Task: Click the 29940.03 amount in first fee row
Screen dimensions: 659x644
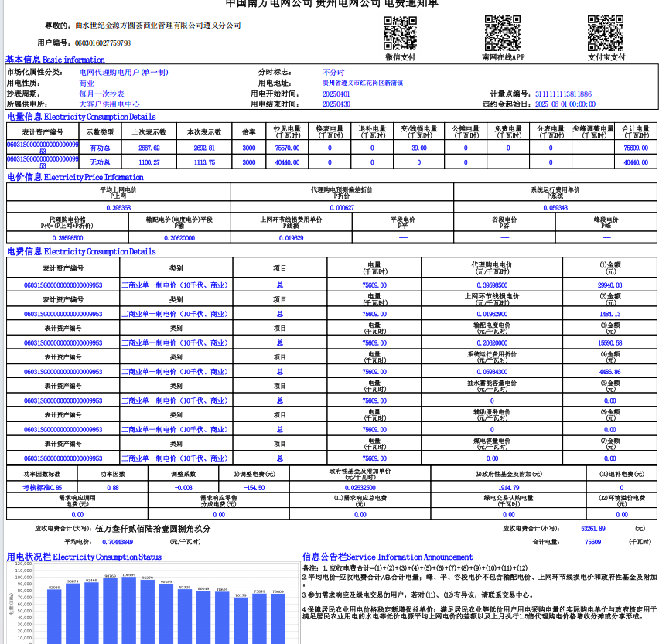Action: pyautogui.click(x=609, y=285)
